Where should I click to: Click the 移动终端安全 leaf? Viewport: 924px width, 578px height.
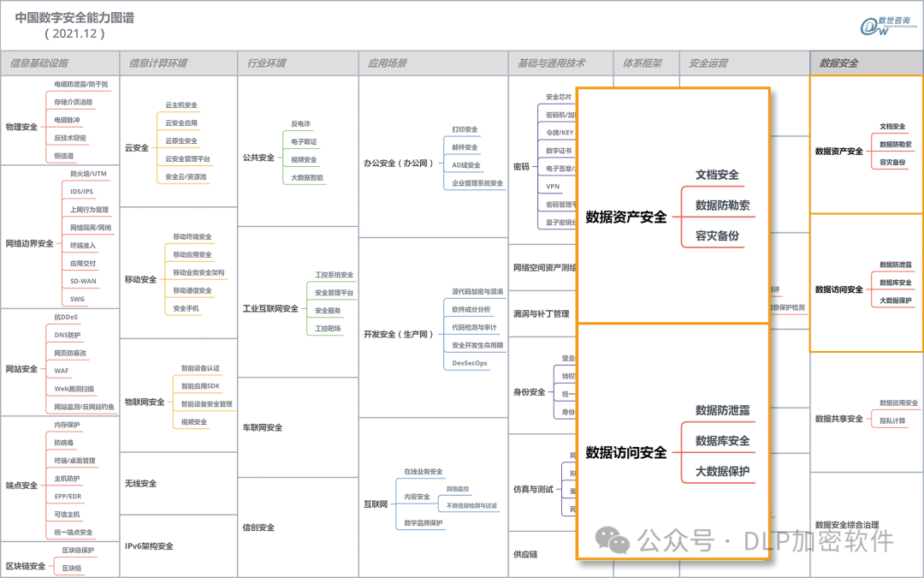192,236
